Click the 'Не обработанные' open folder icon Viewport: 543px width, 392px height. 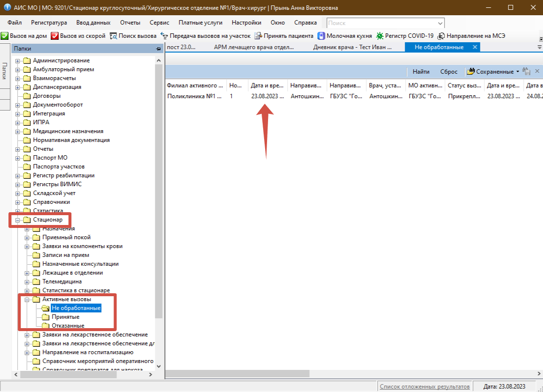pos(45,308)
